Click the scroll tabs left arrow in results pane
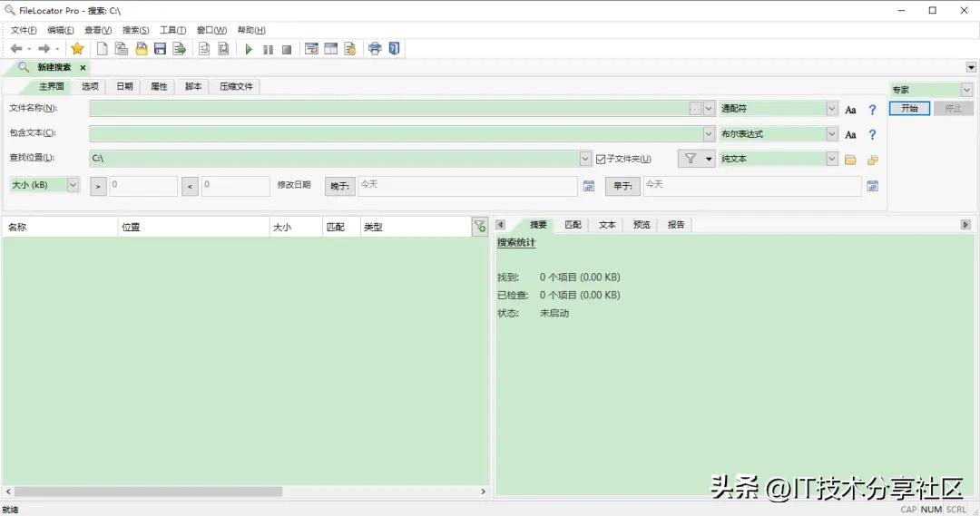The width and height of the screenshot is (980, 516). (500, 225)
